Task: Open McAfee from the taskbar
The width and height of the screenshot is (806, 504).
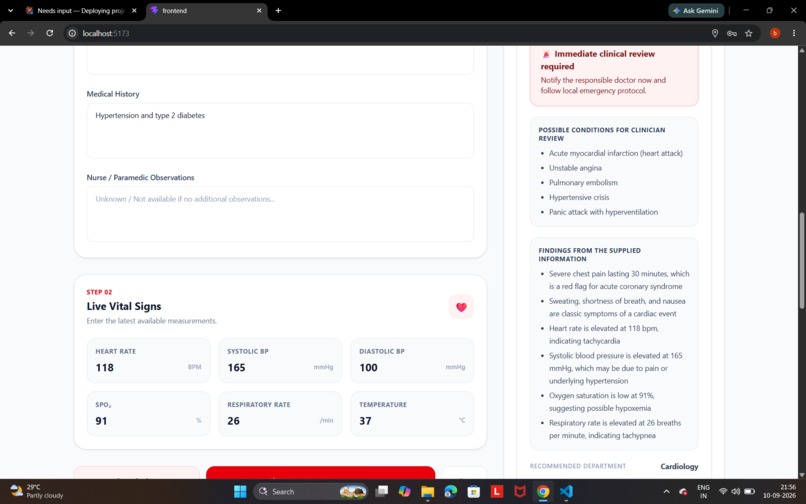Action: 520,492
